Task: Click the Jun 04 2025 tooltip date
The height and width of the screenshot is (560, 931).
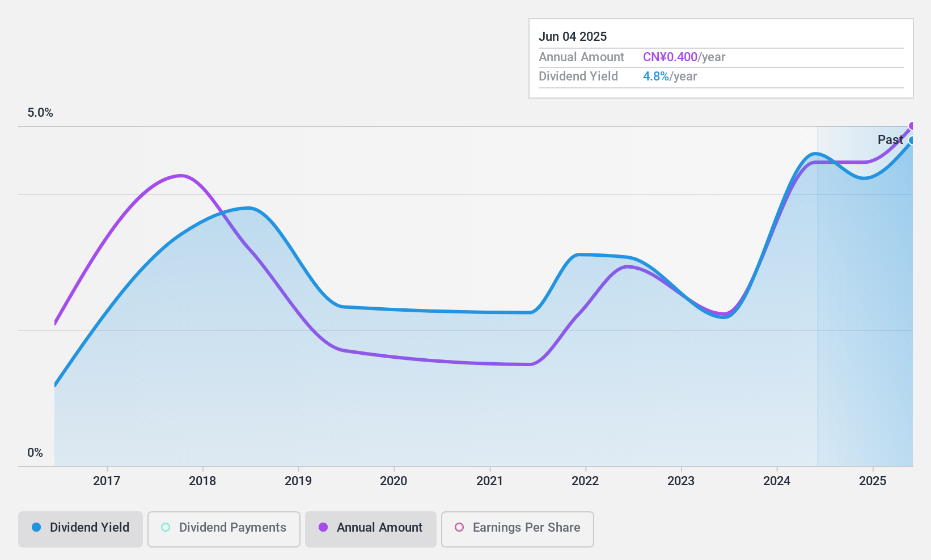Action: [x=573, y=36]
